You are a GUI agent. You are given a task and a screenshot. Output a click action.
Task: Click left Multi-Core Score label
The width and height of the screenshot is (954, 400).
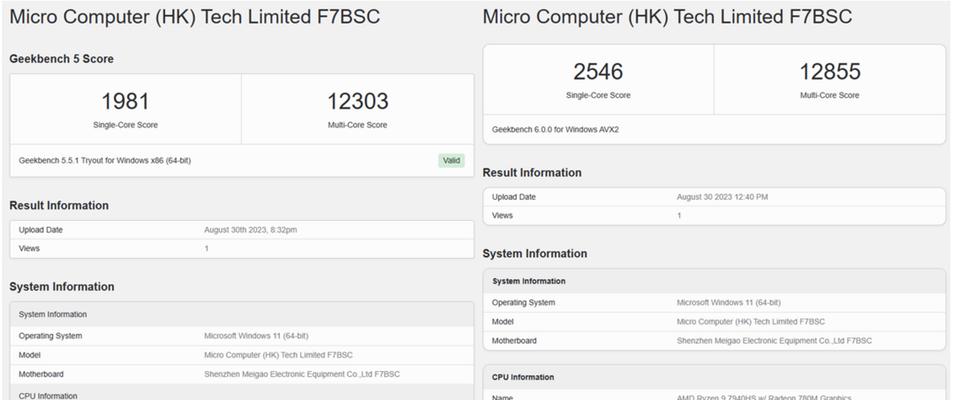point(358,125)
